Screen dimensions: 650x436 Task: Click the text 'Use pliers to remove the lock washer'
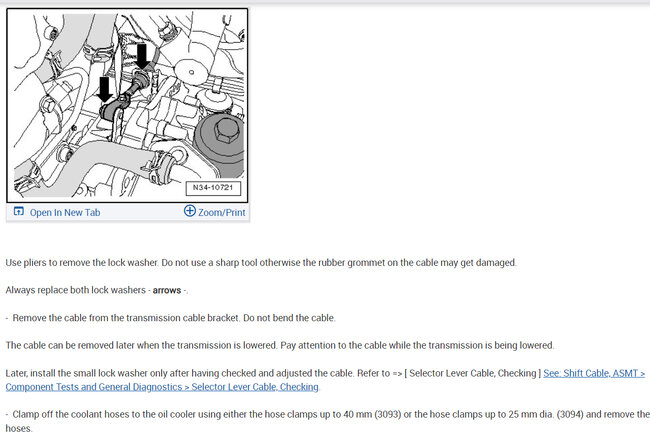(x=82, y=263)
